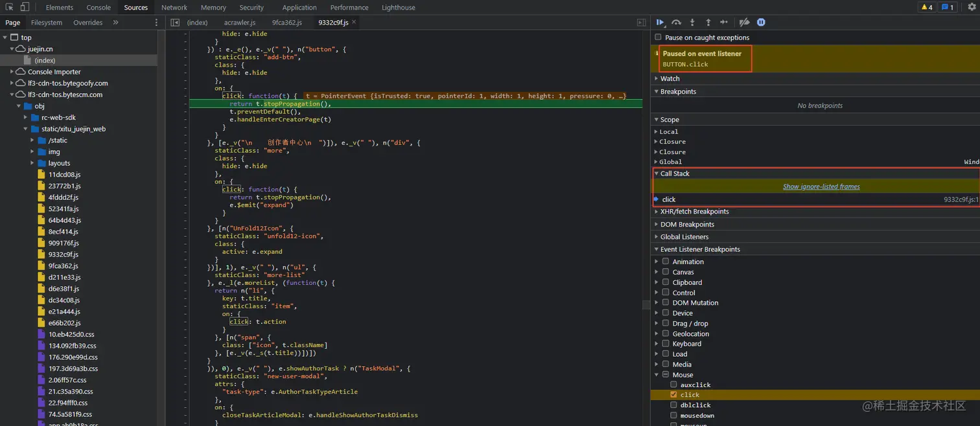The image size is (980, 426).
Task: Switch to the Network tab
Action: pos(174,8)
